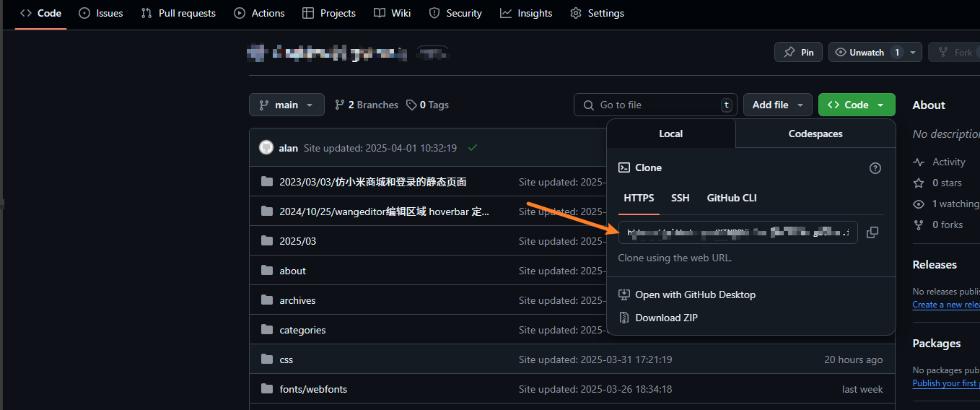Click the folder icon beside about
980x410 pixels.
(267, 270)
